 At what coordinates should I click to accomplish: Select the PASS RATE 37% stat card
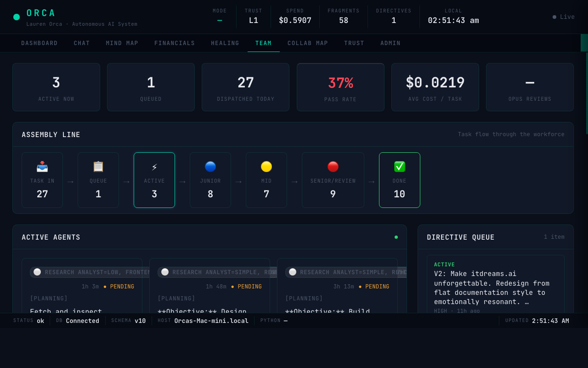340,87
